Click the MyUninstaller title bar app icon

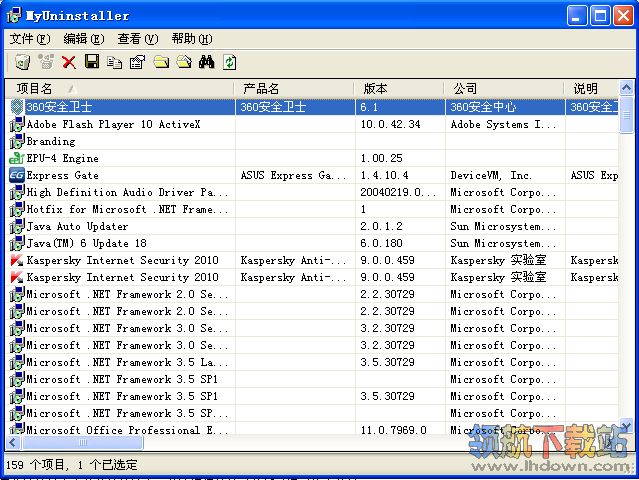coord(14,15)
